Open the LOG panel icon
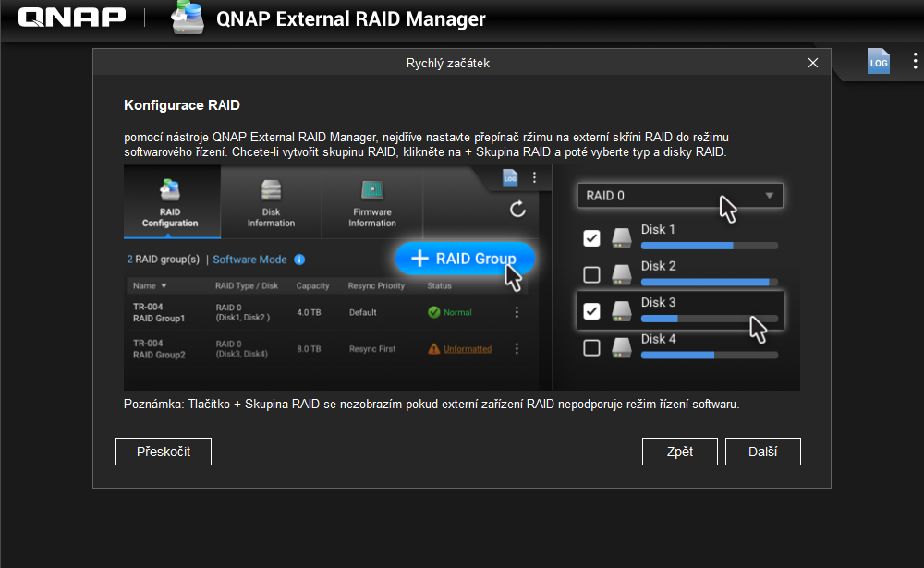This screenshot has width=924, height=568. [x=878, y=61]
